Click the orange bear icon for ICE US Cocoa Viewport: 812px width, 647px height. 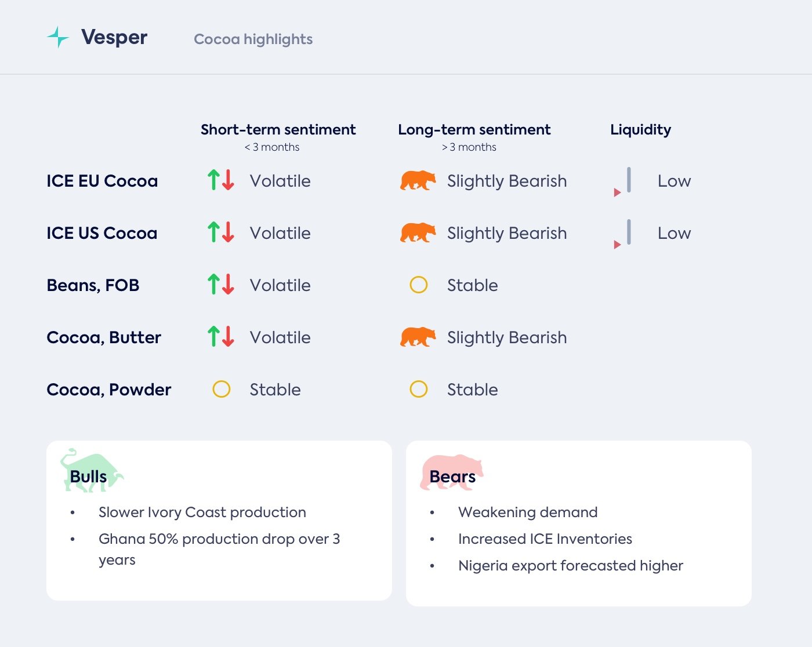click(x=418, y=232)
